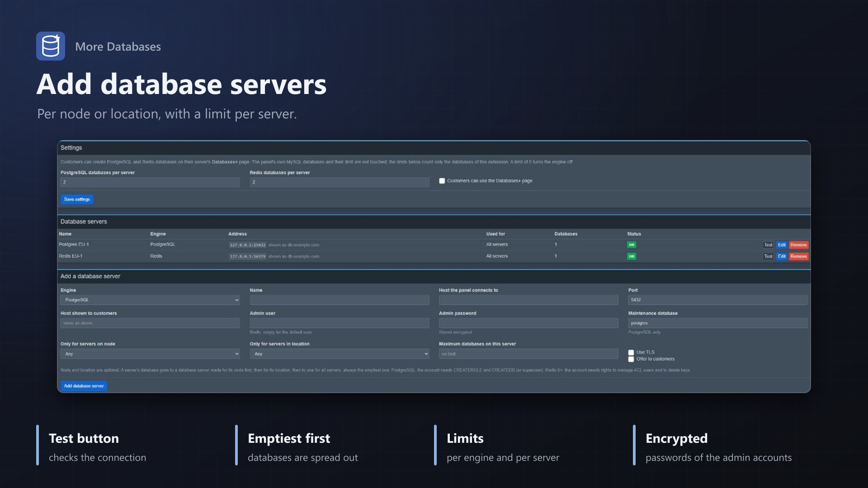Click the 127.0.0.1:15432 address
The width and height of the screenshot is (868, 488).
click(x=247, y=245)
